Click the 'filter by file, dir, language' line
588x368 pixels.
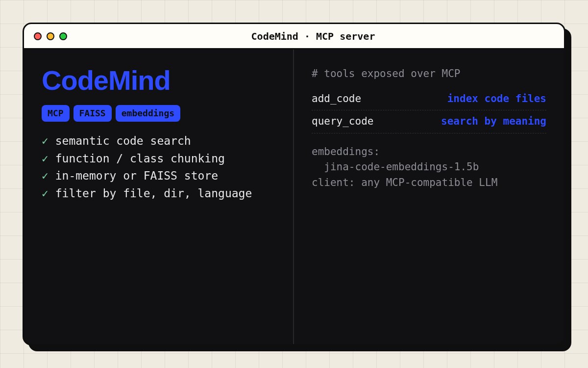pos(153,193)
